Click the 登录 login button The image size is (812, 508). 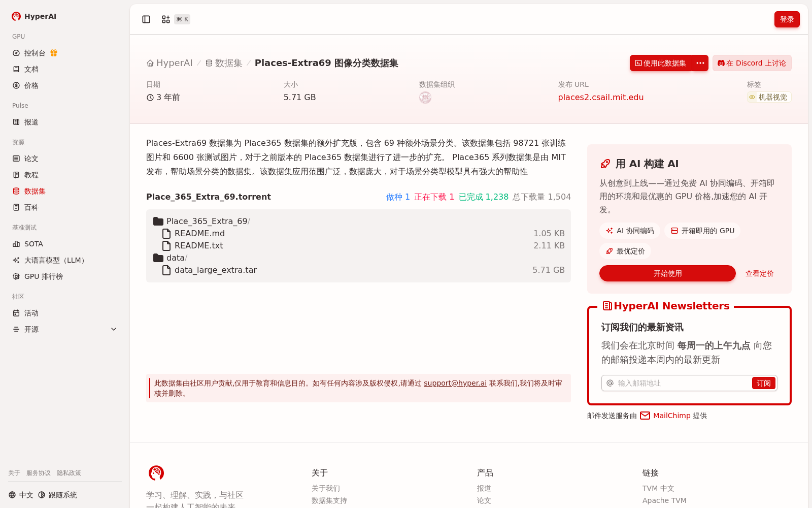[787, 19]
